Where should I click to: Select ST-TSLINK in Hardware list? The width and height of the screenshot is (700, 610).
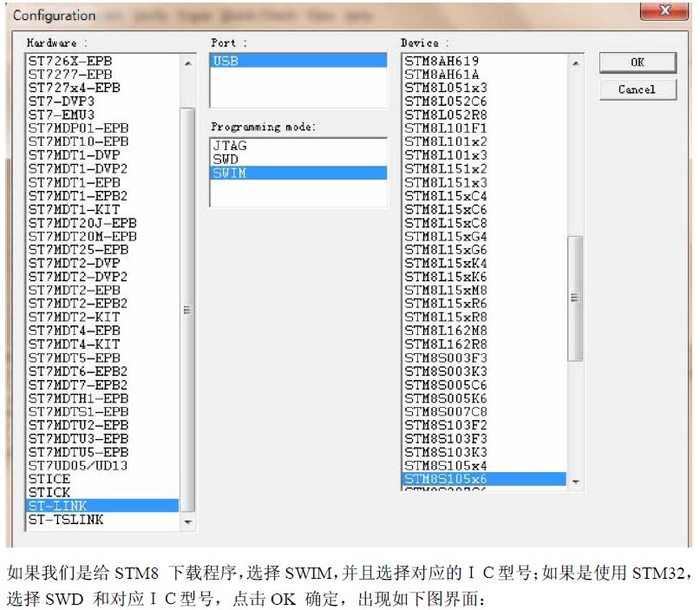pos(102,520)
